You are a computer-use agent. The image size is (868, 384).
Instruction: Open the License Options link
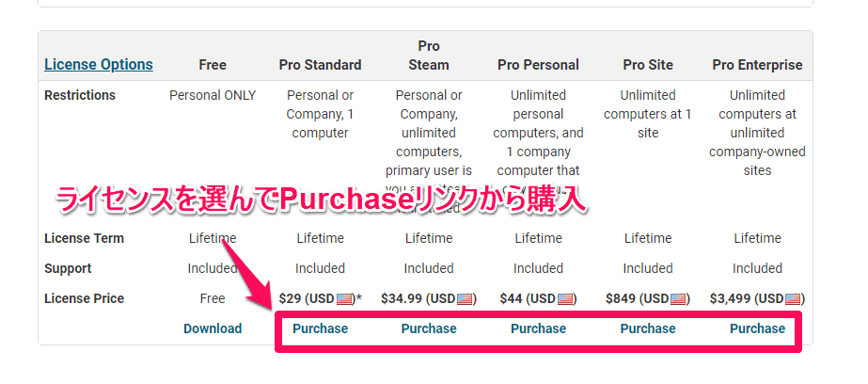[x=99, y=65]
